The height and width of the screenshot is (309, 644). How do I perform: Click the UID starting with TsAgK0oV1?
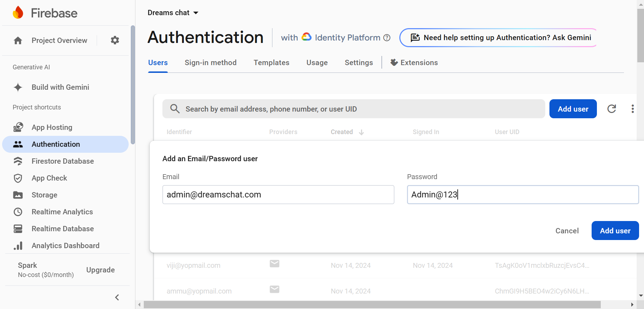pos(542,265)
